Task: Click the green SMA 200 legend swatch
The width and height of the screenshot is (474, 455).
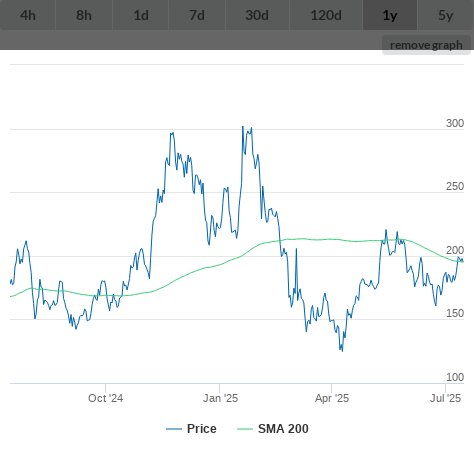Action: pyautogui.click(x=245, y=429)
